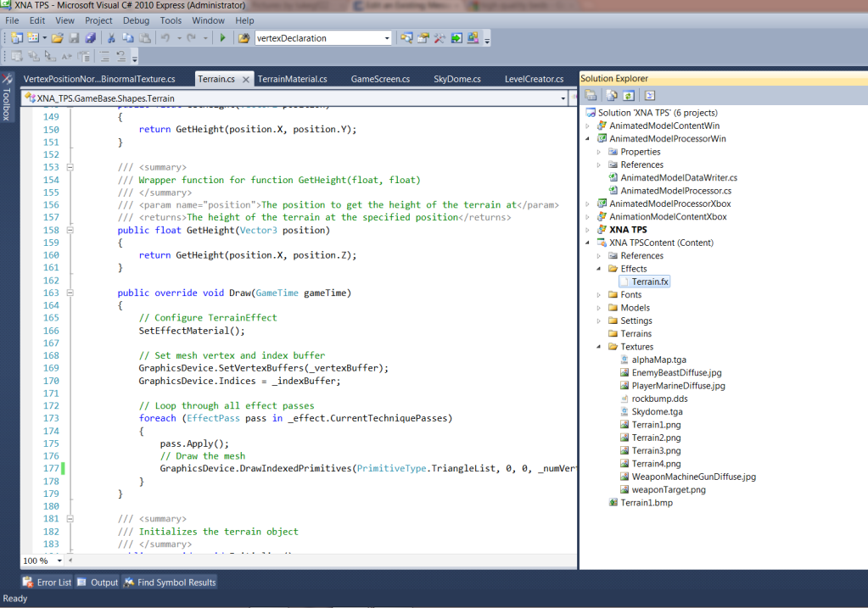Collapse the summary comment outline at line 153
Viewport: 868px width, 608px height.
70,167
